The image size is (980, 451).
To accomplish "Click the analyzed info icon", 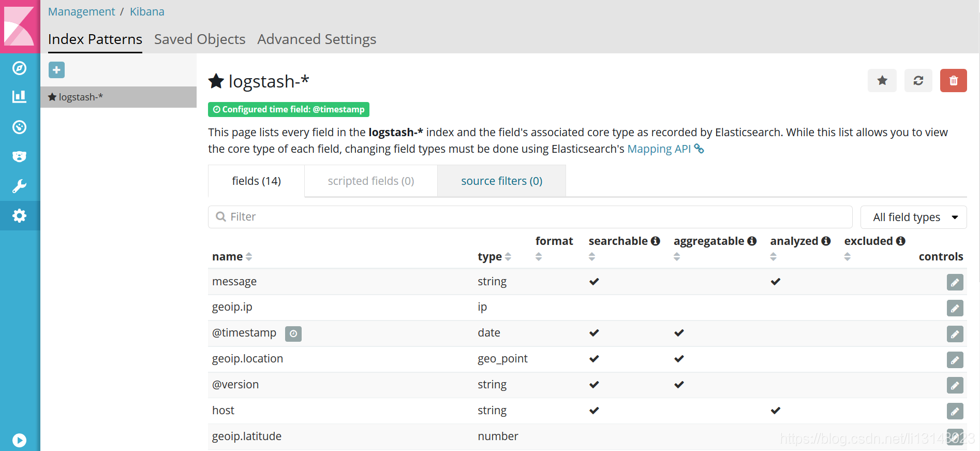I will pyautogui.click(x=826, y=241).
